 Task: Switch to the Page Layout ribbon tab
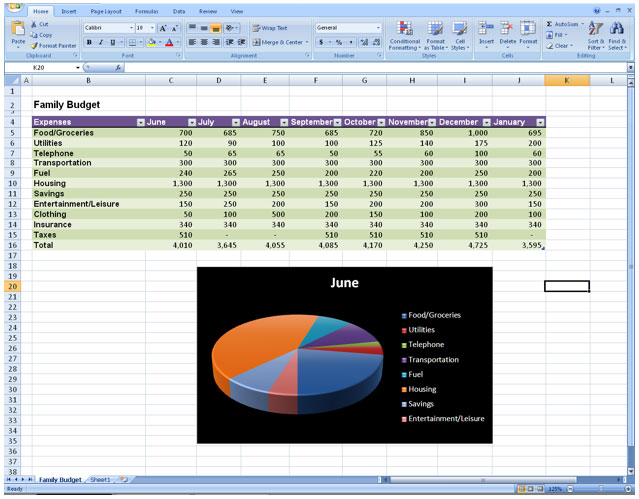[x=105, y=11]
